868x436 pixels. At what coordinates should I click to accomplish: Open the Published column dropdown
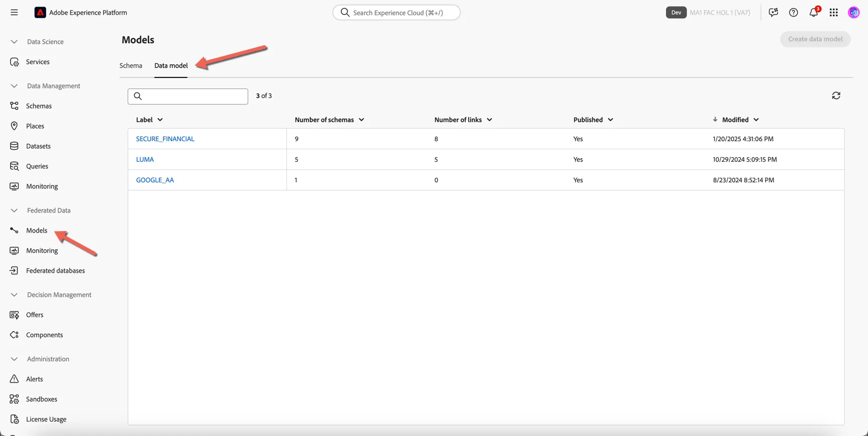pos(610,120)
